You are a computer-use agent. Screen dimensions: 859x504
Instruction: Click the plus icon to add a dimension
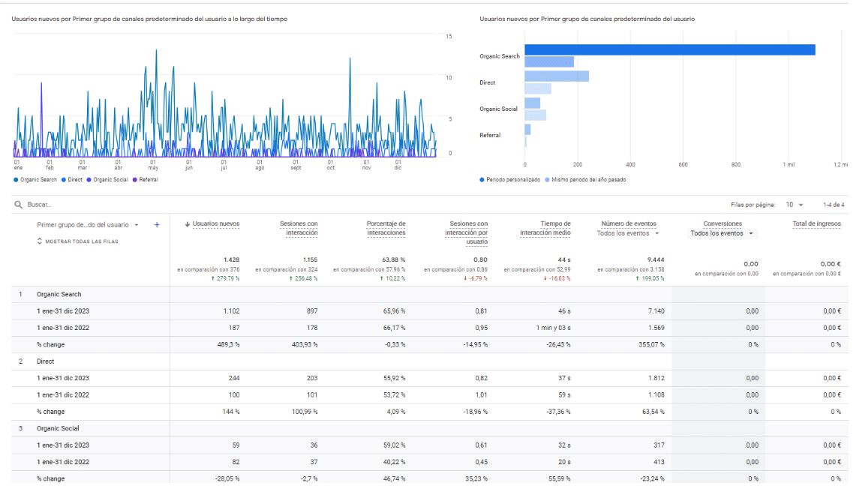pos(157,224)
